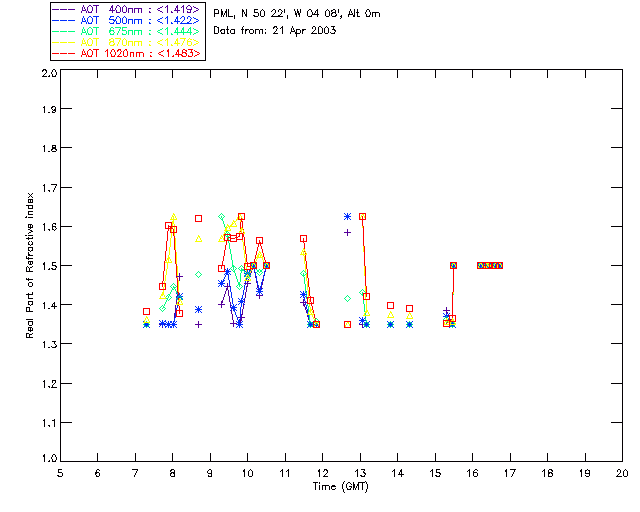Click the red square at 1.62 near 13 hours

(362, 216)
